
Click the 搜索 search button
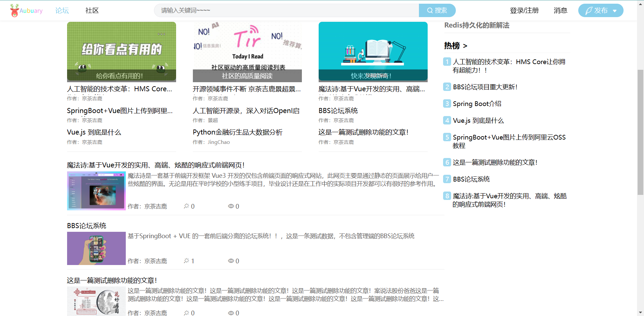437,10
